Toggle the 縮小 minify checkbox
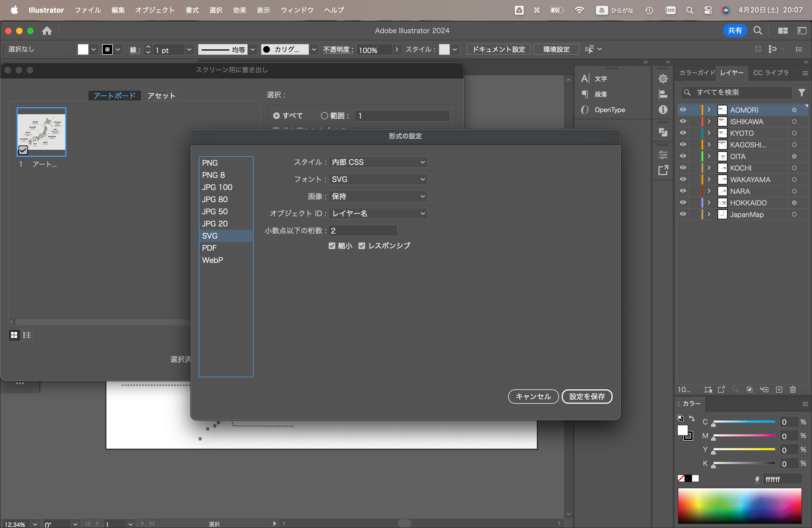This screenshot has width=812, height=528. (x=332, y=246)
